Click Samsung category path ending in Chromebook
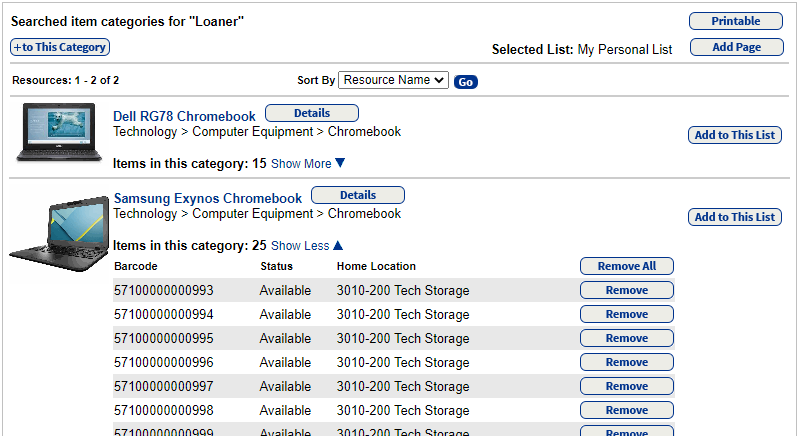This screenshot has width=801, height=436. click(257, 214)
